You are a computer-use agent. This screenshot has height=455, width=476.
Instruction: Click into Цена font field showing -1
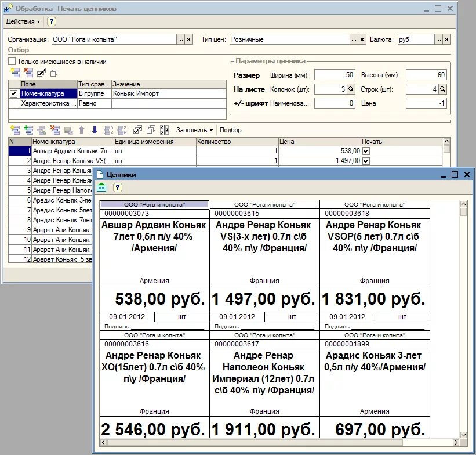[426, 103]
